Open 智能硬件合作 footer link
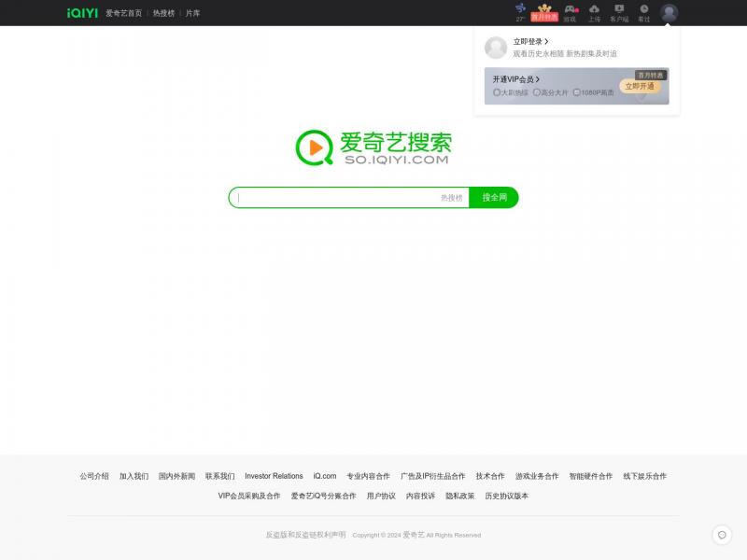Image resolution: width=747 pixels, height=560 pixels. (x=591, y=476)
